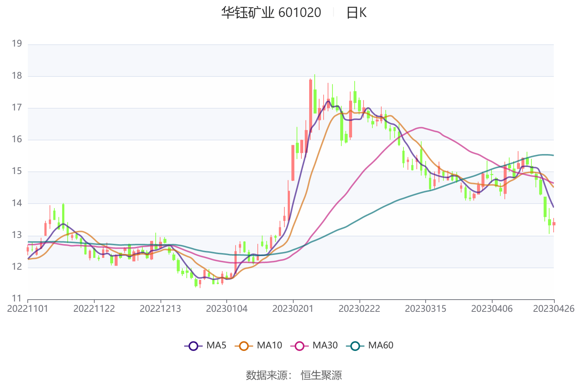
Task: Click the 19 y-axis price label
Action: coord(17,44)
